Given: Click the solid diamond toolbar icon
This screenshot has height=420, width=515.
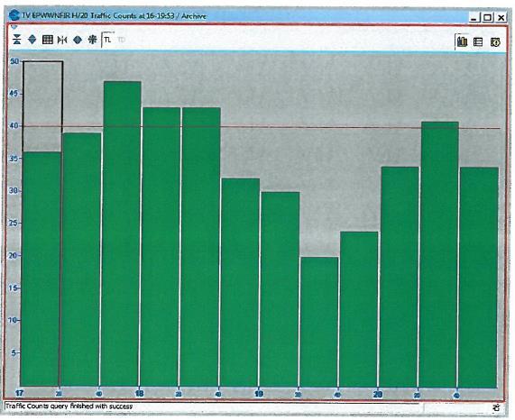Looking at the screenshot, I should click(78, 40).
